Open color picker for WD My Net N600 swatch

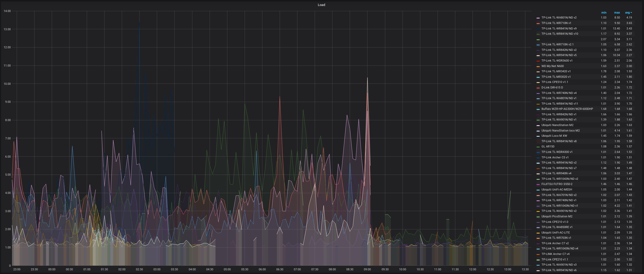pos(538,67)
